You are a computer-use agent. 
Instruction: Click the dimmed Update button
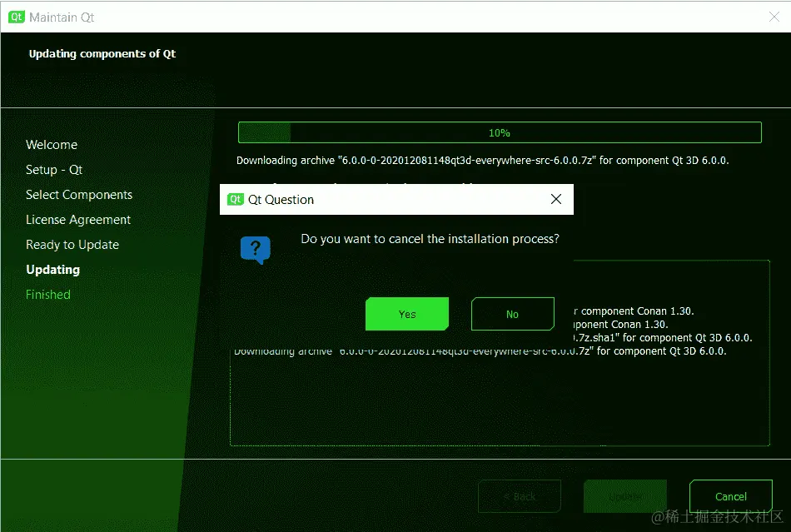[x=625, y=496]
